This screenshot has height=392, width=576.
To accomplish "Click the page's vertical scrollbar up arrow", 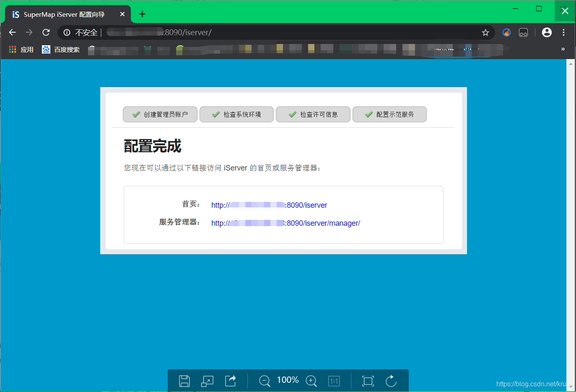I will click(571, 64).
